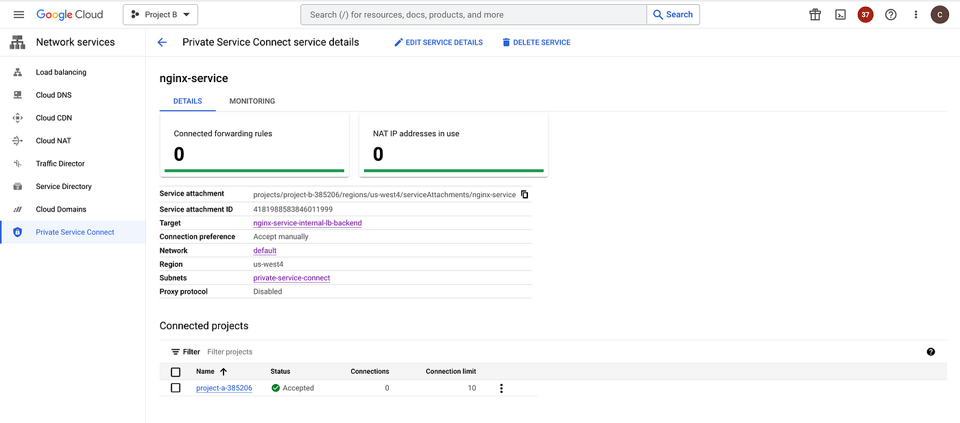Click Delete Service

click(x=536, y=42)
